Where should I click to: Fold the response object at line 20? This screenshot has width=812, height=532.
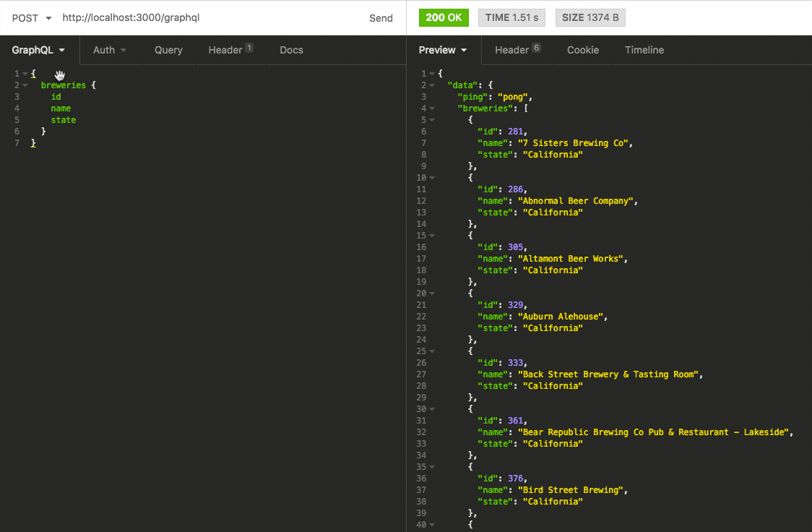click(x=432, y=293)
